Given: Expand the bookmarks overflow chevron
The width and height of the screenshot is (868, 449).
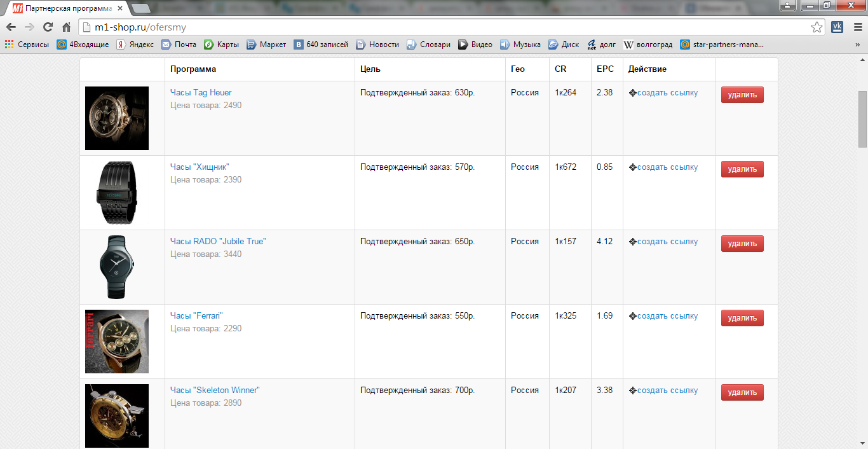Looking at the screenshot, I should [857, 45].
